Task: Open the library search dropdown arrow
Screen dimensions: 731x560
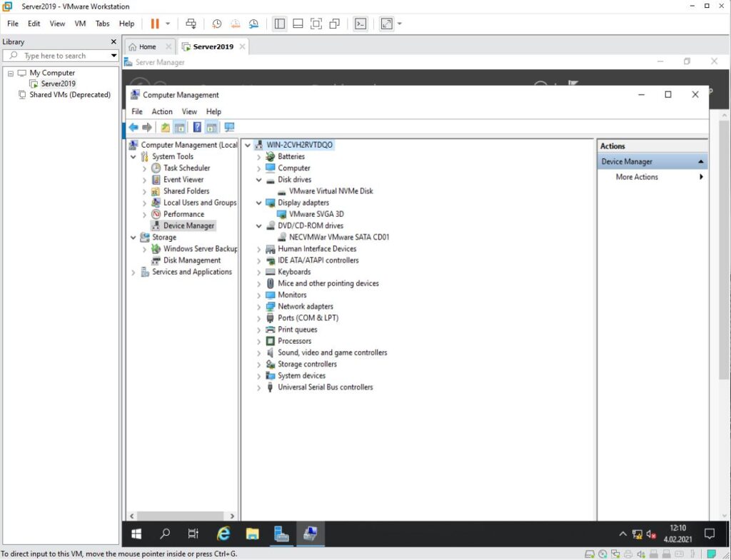Action: pos(114,56)
